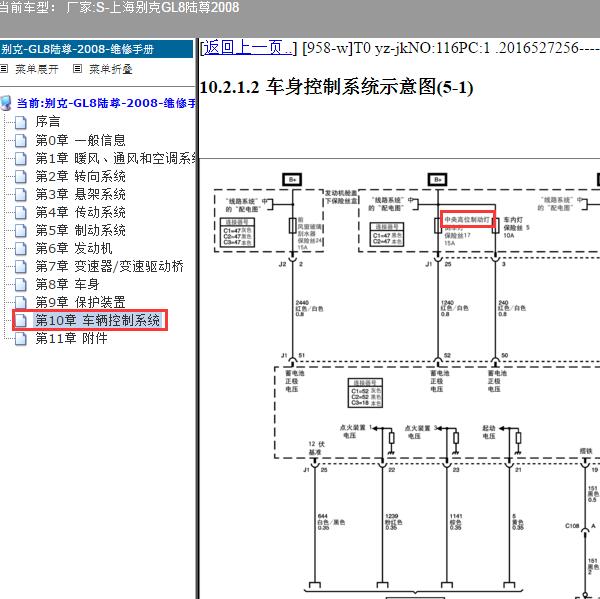Open 第5章 制动系统

[x=81, y=230]
